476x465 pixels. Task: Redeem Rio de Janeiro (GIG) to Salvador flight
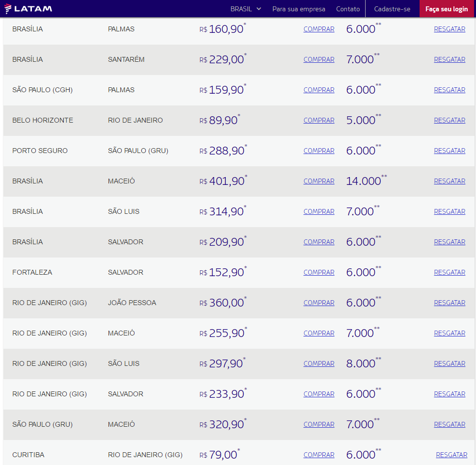pos(450,394)
